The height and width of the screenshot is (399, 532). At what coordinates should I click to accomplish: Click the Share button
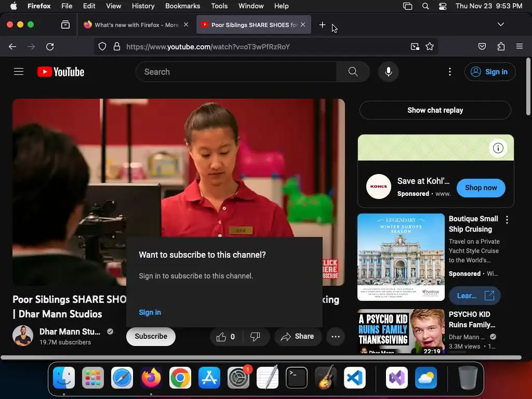(298, 337)
